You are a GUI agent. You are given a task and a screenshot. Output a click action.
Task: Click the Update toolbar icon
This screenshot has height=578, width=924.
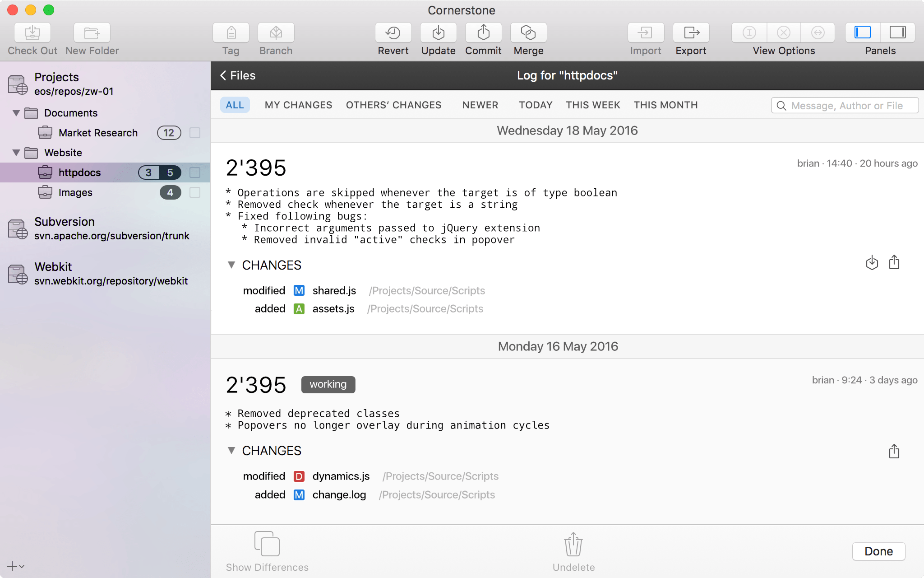(438, 33)
